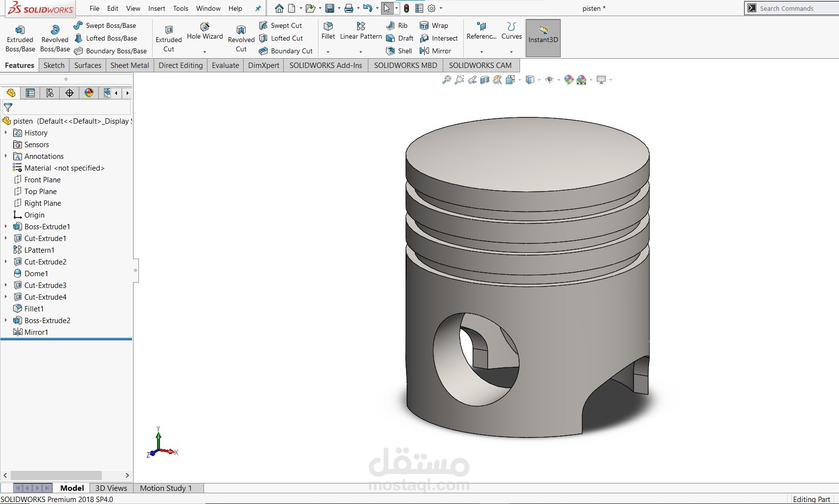Expand the History folder

[6, 132]
